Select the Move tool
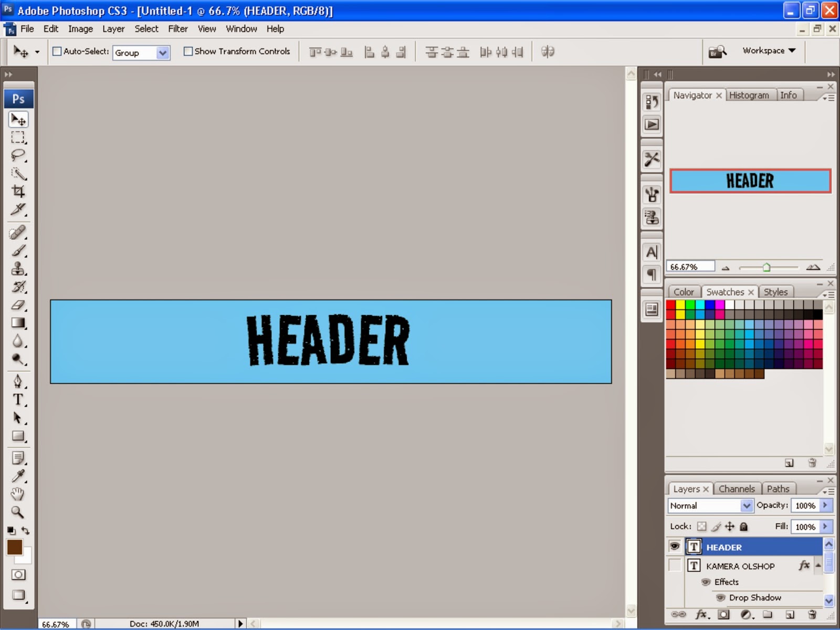 (18, 120)
